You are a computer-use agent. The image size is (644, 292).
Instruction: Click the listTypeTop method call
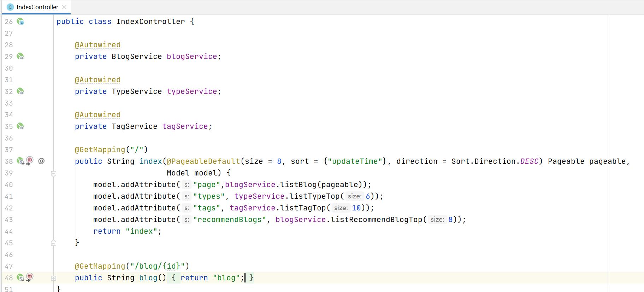(314, 196)
